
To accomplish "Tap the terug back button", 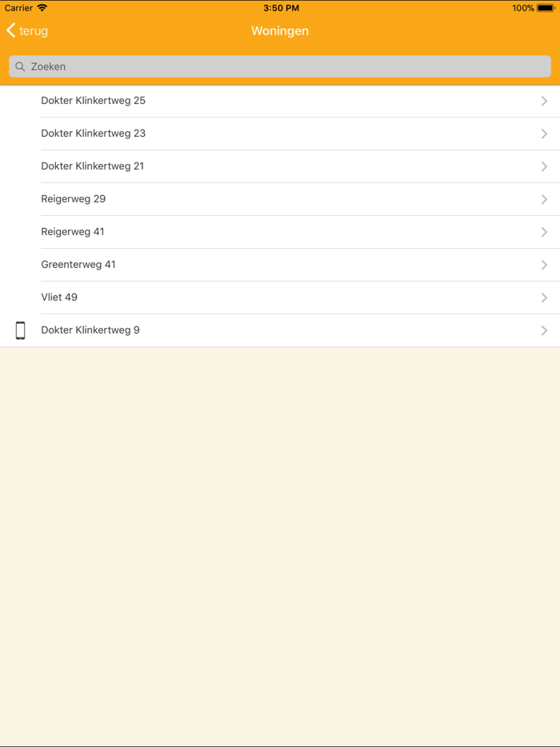I will (x=26, y=30).
